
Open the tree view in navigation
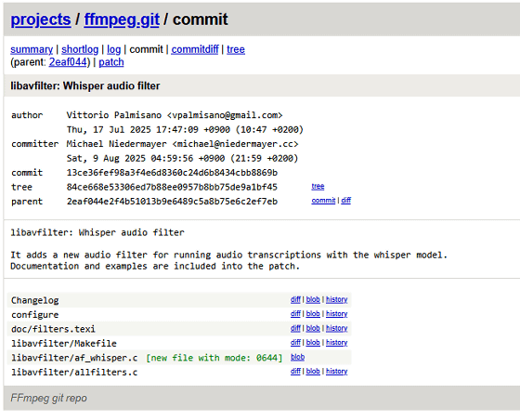point(236,49)
